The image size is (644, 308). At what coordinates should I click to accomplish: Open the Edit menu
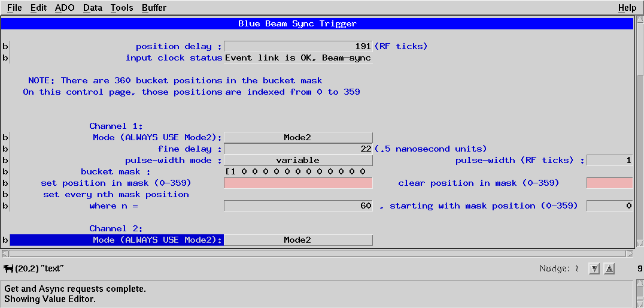point(39,8)
